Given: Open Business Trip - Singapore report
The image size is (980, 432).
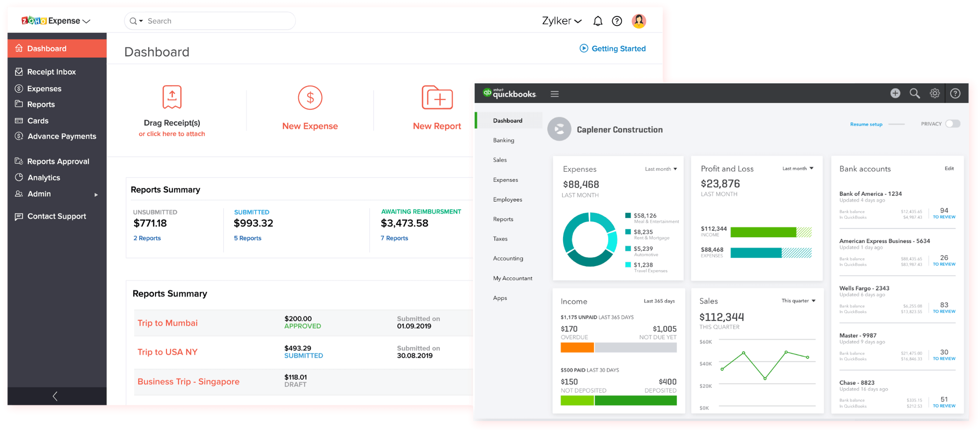Looking at the screenshot, I should (188, 381).
